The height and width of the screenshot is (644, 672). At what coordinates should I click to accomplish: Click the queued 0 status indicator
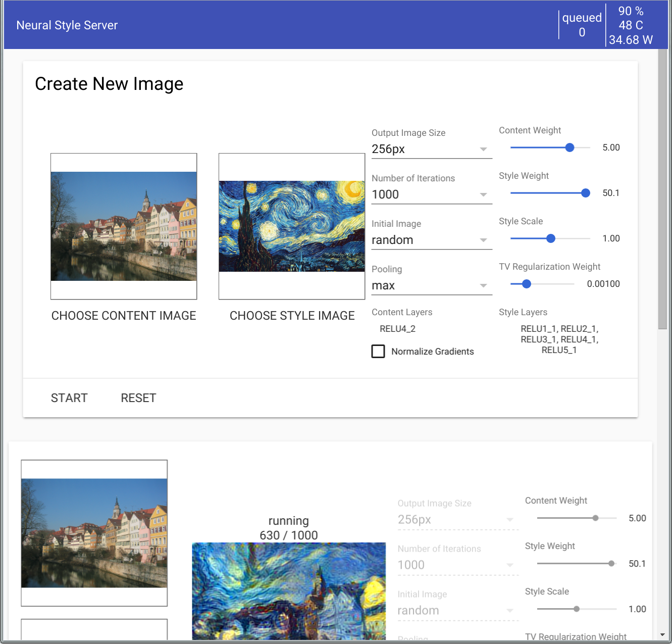(582, 25)
